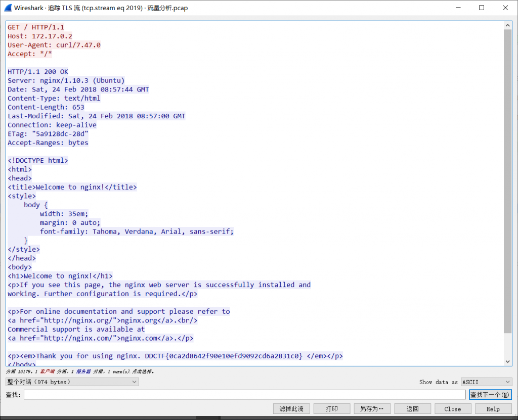Click the Content-Type: text/html line
Image resolution: width=518 pixels, height=420 pixels.
tap(54, 99)
